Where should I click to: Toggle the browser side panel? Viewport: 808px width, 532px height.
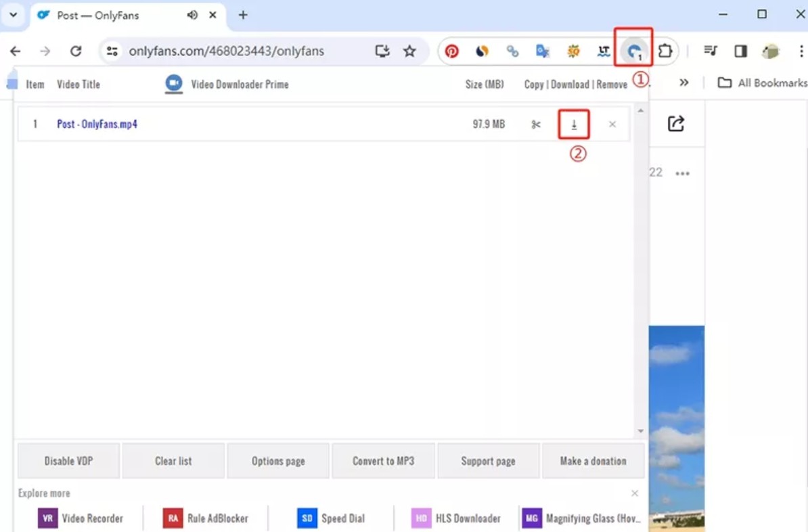741,51
